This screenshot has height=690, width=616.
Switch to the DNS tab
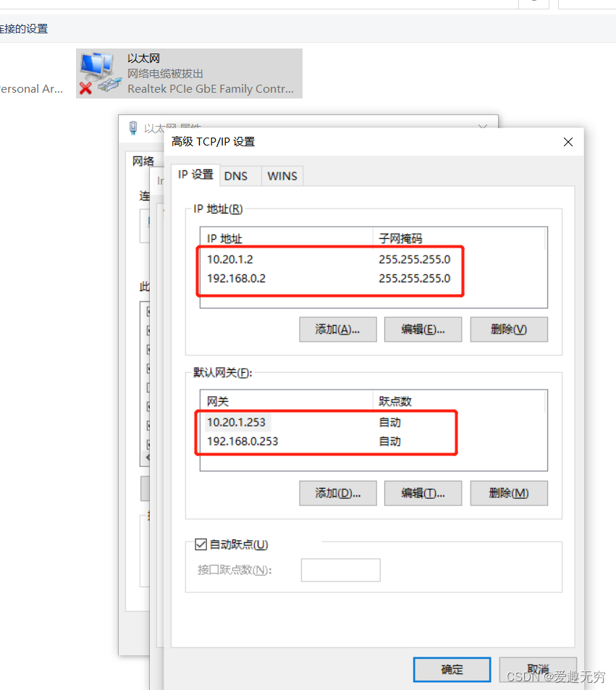[235, 176]
